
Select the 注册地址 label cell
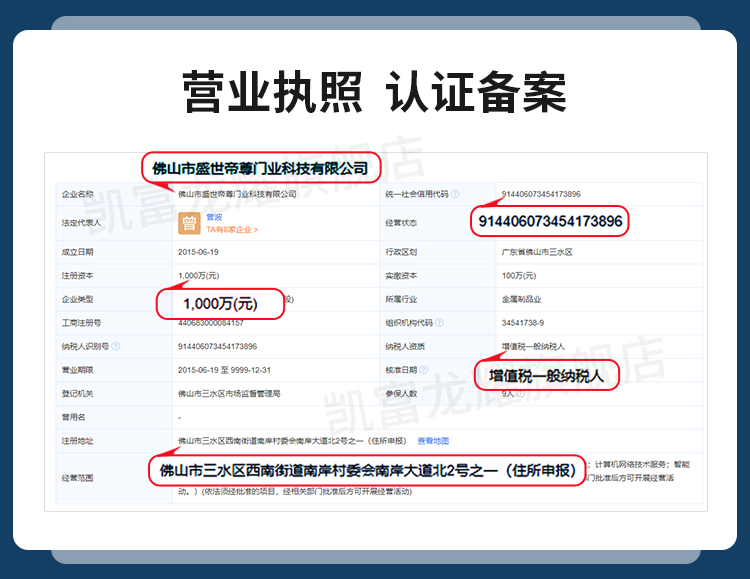coord(114,441)
